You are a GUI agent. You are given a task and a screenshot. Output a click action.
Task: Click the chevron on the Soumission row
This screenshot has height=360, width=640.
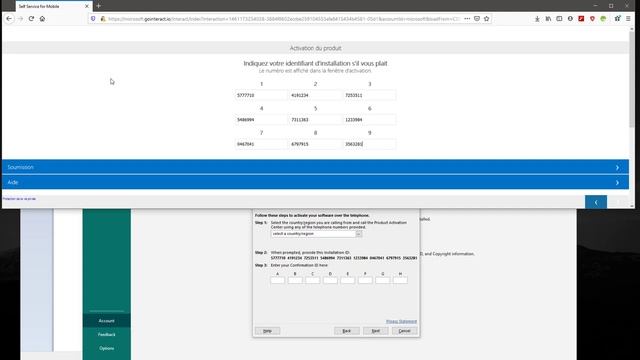(617, 167)
